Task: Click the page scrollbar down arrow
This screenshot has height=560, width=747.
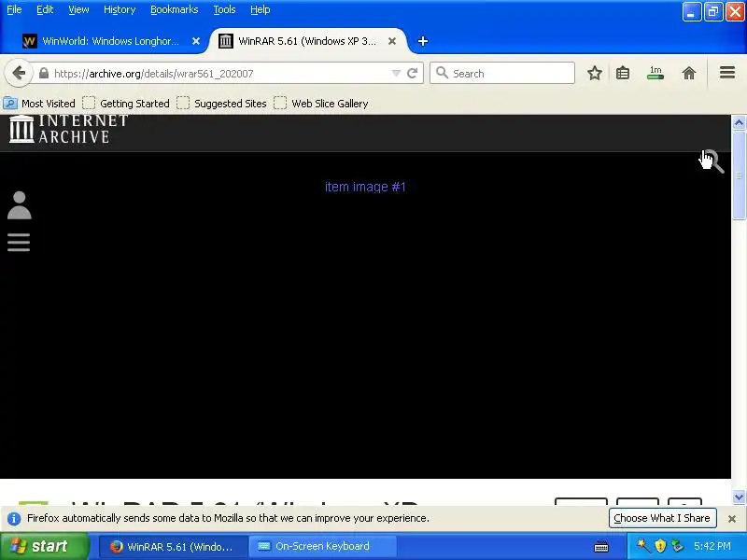Action: click(739, 497)
